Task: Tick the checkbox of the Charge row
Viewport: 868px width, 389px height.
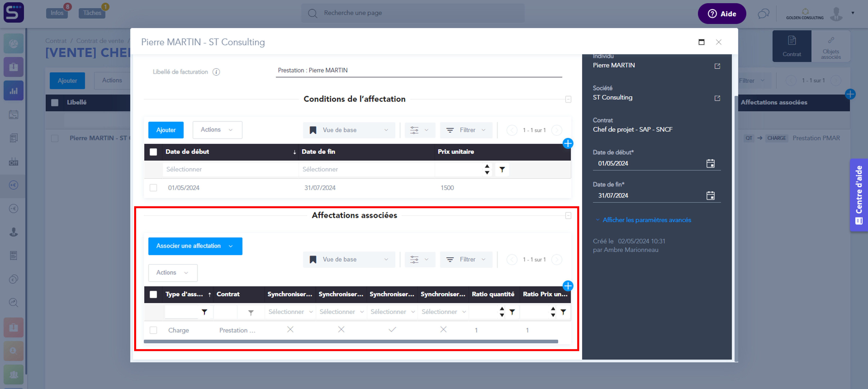Action: coord(153,330)
